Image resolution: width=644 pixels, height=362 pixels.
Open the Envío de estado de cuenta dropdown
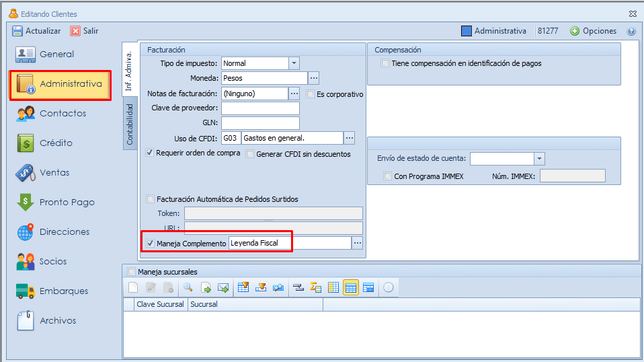(539, 159)
